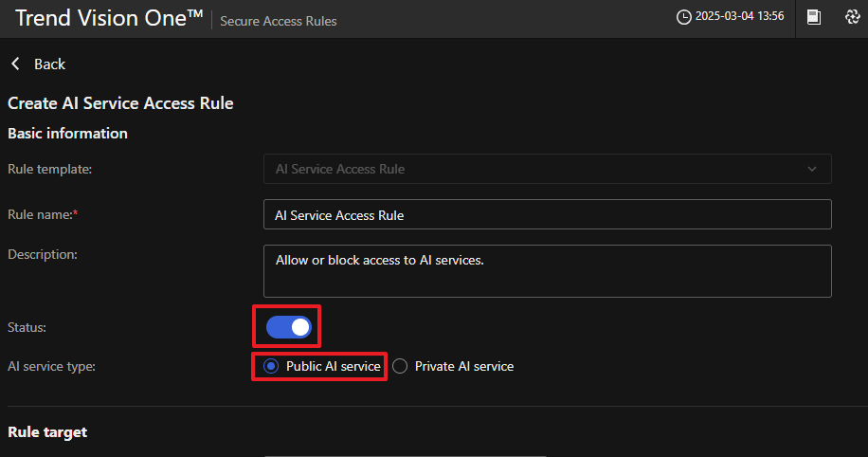Click the swirl icon in the top-right corner
The image size is (868, 457).
pos(852,17)
